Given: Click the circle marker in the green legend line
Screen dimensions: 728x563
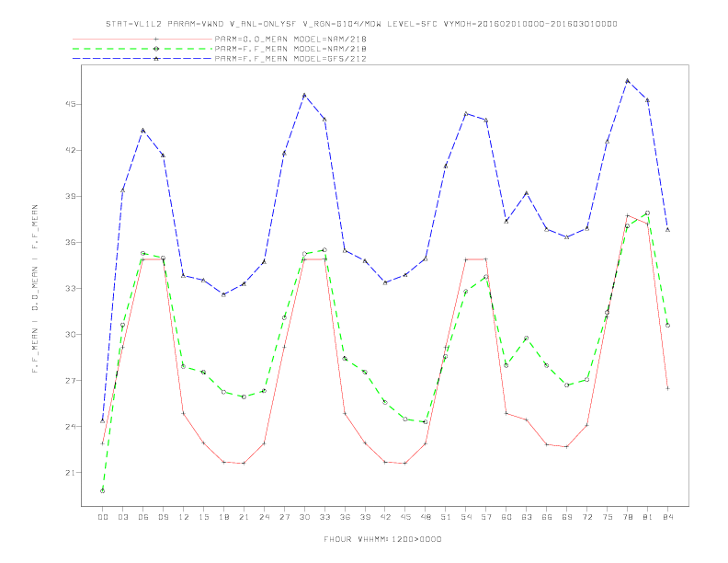Looking at the screenshot, I should click(156, 49).
